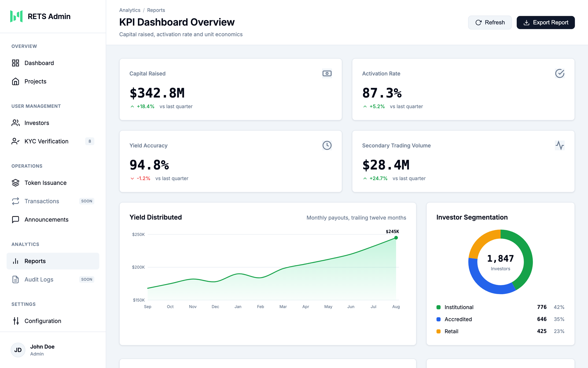Click the Export Report button
The height and width of the screenshot is (368, 588).
pyautogui.click(x=546, y=22)
